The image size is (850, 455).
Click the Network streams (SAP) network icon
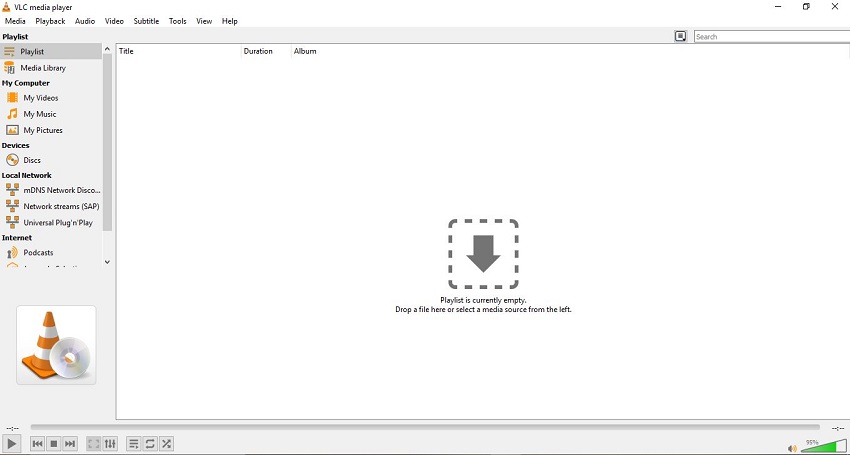[12, 206]
